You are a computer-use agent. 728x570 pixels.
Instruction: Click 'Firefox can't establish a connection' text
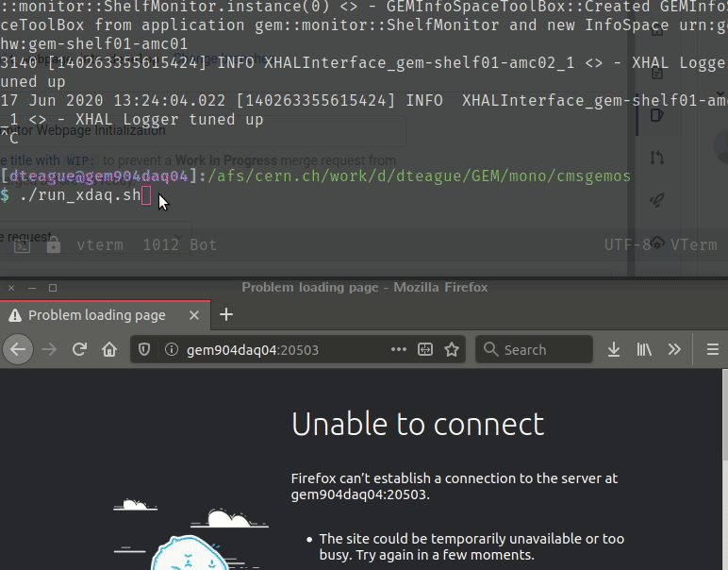[x=455, y=486]
